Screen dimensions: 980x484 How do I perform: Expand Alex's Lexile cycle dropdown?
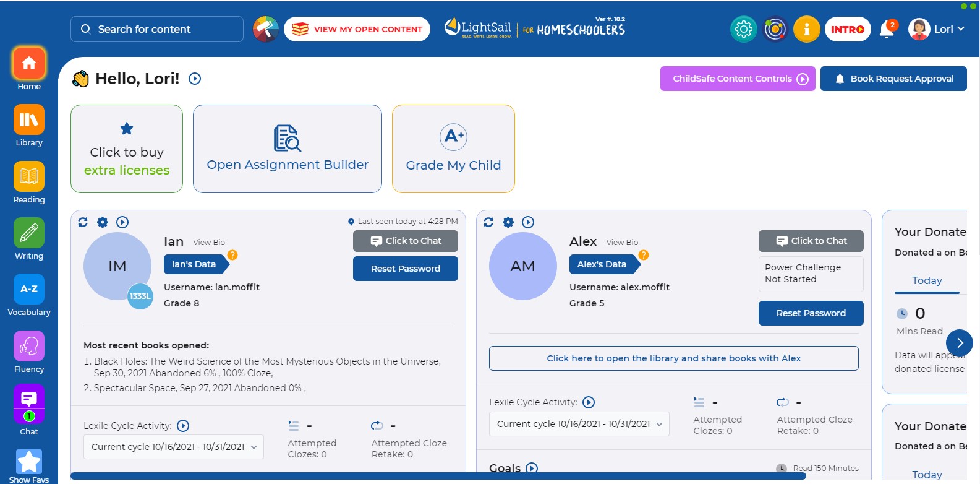[x=579, y=424]
